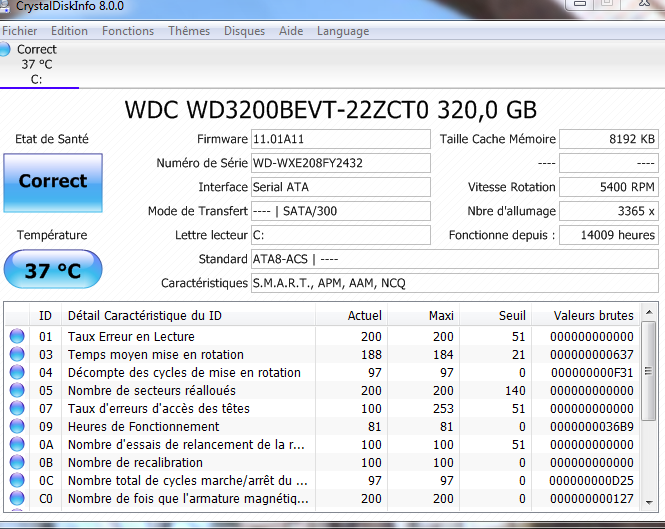
Task: Click status orb for row 0A relancement
Action: [x=17, y=444]
